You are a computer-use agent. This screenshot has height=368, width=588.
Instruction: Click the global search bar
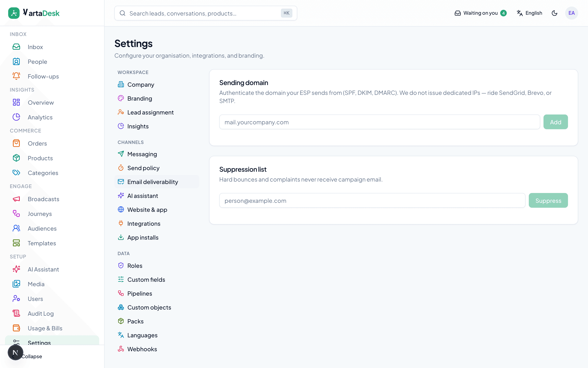[206, 13]
